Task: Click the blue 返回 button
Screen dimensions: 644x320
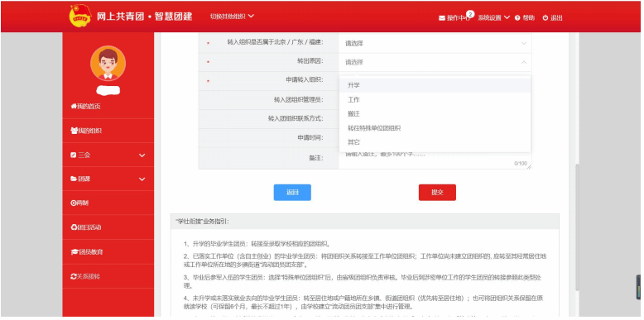Action: tap(292, 193)
